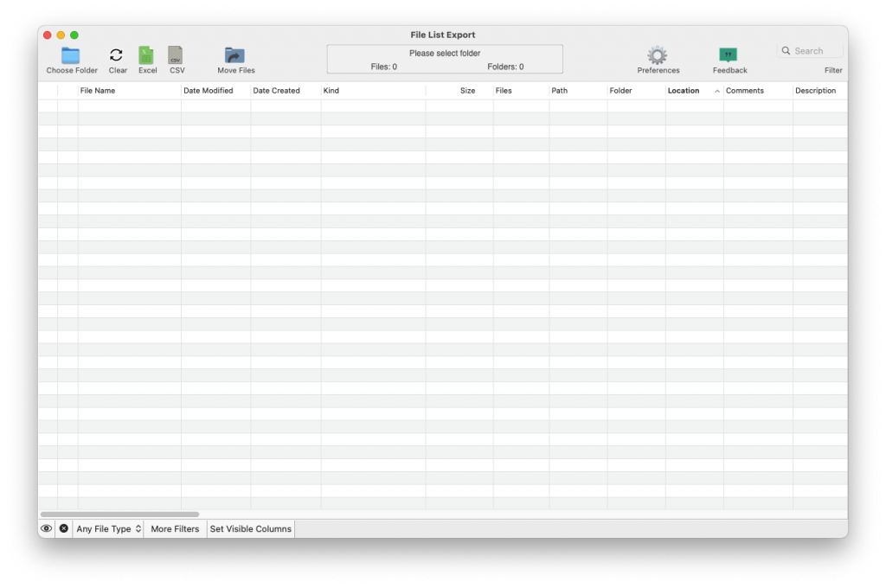Open the Any File Type dropdown
Viewport: 886px width, 588px height.
pos(108,528)
